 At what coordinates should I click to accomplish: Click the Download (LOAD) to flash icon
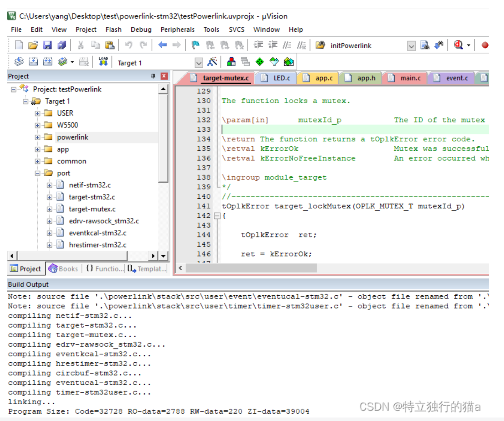click(103, 62)
